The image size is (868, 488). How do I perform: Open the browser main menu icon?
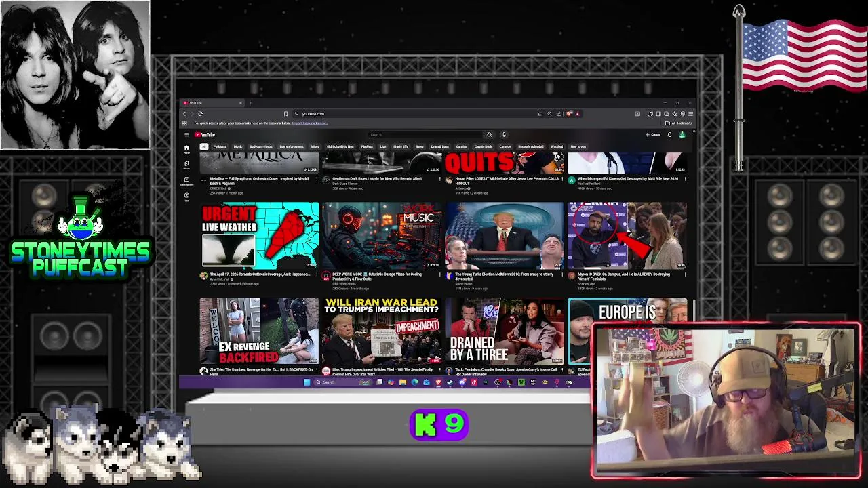coord(690,113)
